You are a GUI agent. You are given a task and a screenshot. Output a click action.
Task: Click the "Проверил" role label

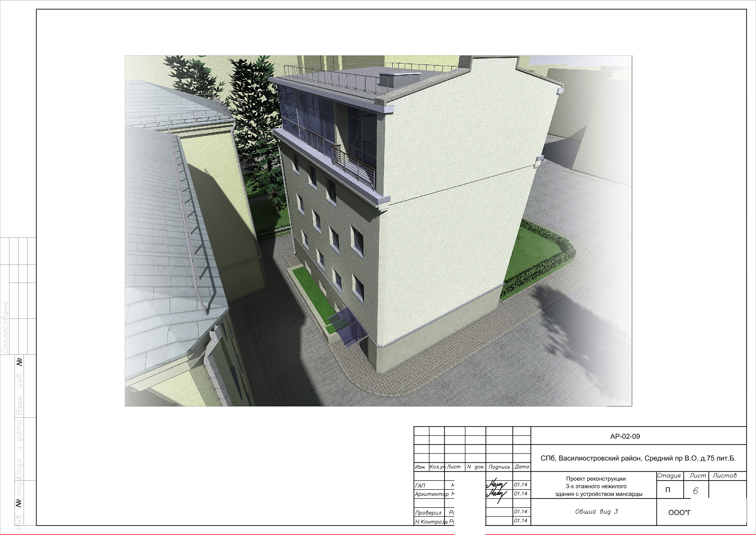click(428, 513)
